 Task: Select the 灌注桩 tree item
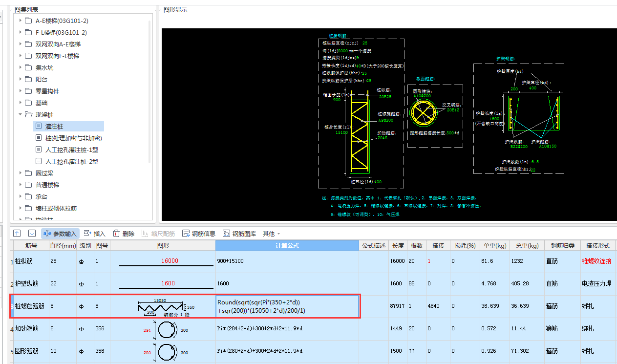pos(68,126)
